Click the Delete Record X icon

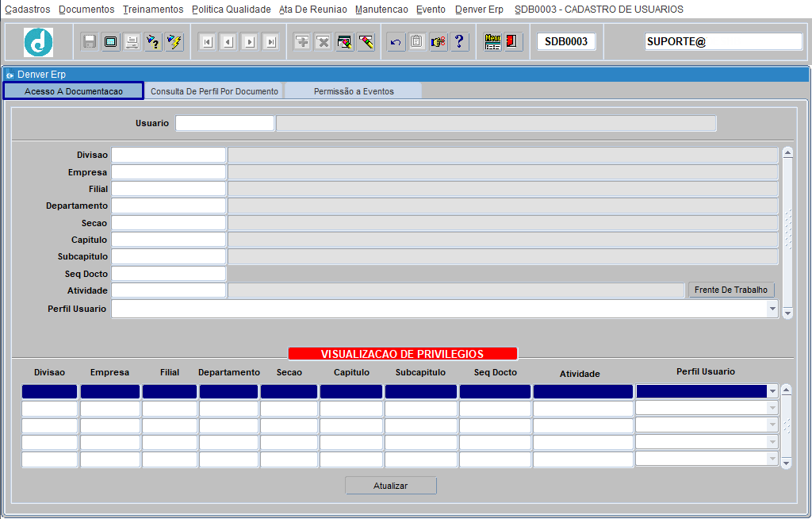324,41
